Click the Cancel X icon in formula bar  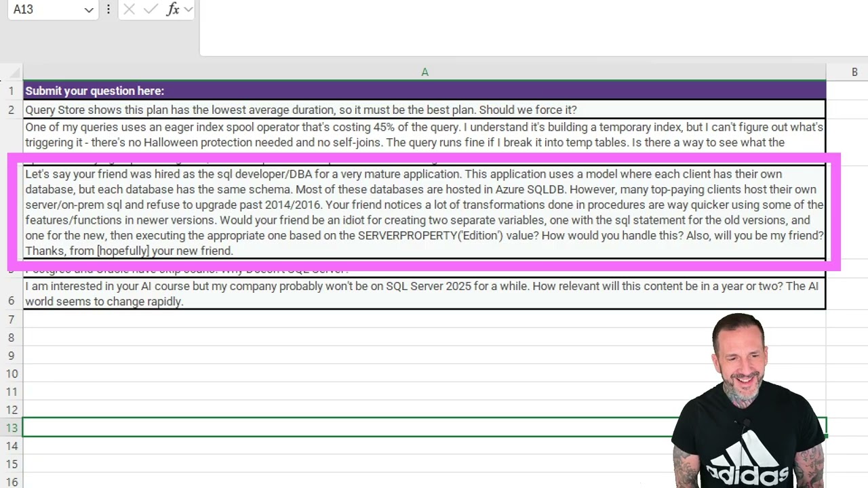pos(130,9)
